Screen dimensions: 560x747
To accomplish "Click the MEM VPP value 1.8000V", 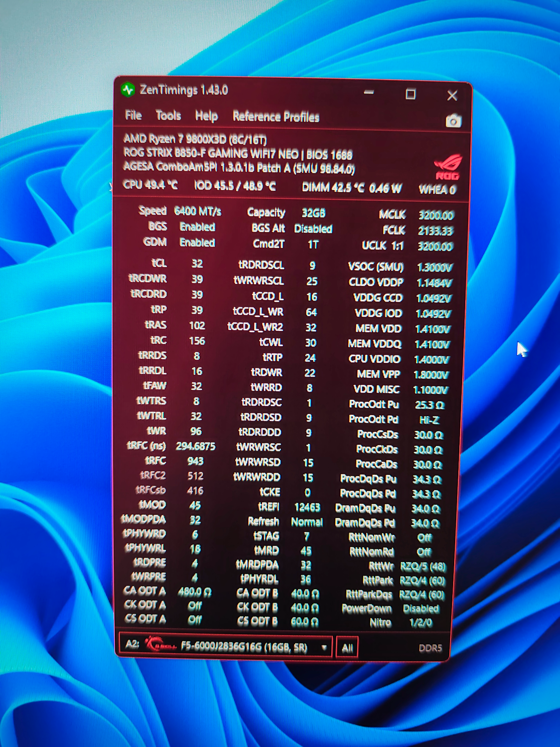I will 431,375.
